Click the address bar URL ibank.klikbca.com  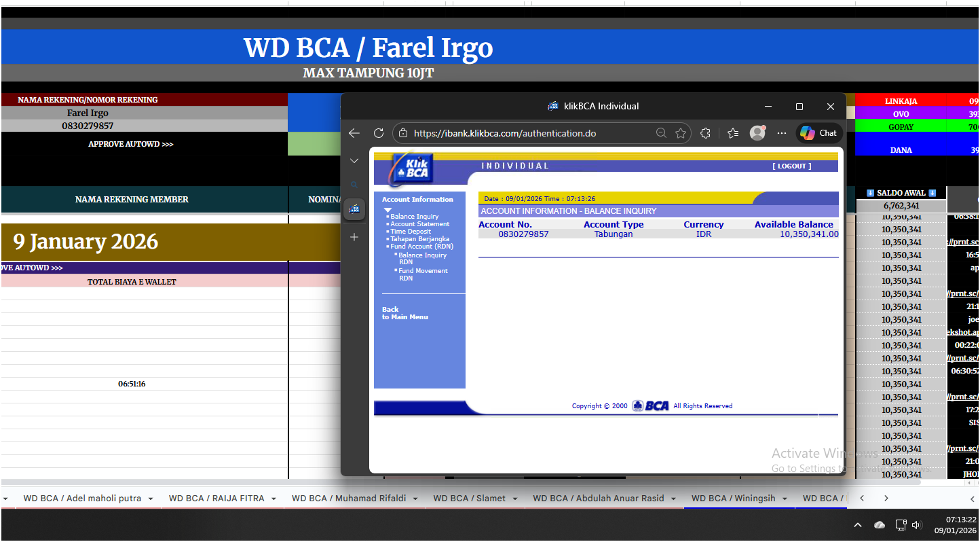tap(505, 133)
